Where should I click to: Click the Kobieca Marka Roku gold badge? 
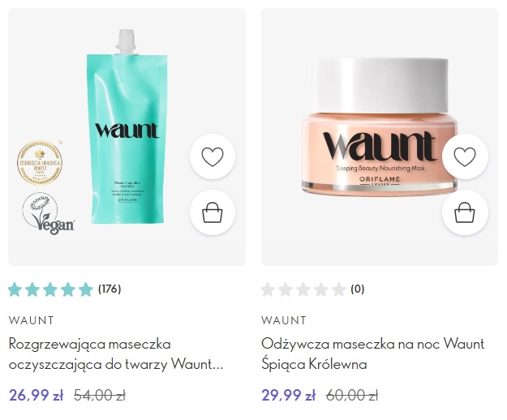40,163
